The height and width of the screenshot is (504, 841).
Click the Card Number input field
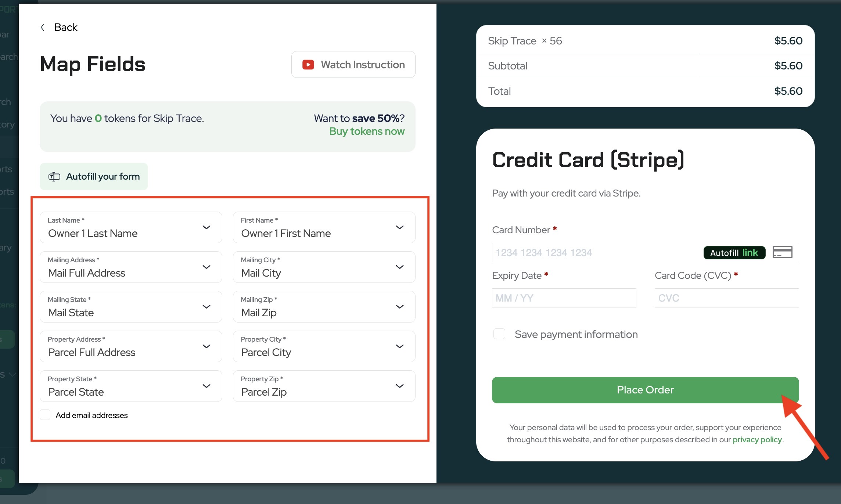pos(595,253)
